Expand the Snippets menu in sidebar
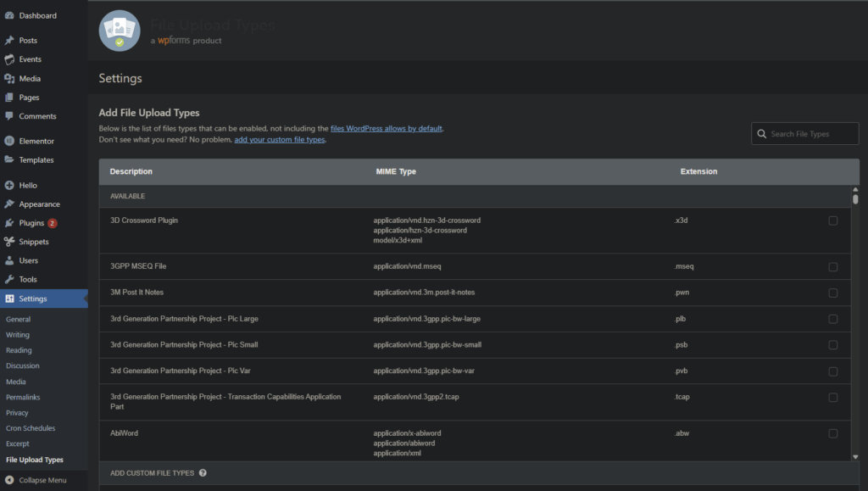Screen dimensions: 868x491 pyautogui.click(x=33, y=242)
